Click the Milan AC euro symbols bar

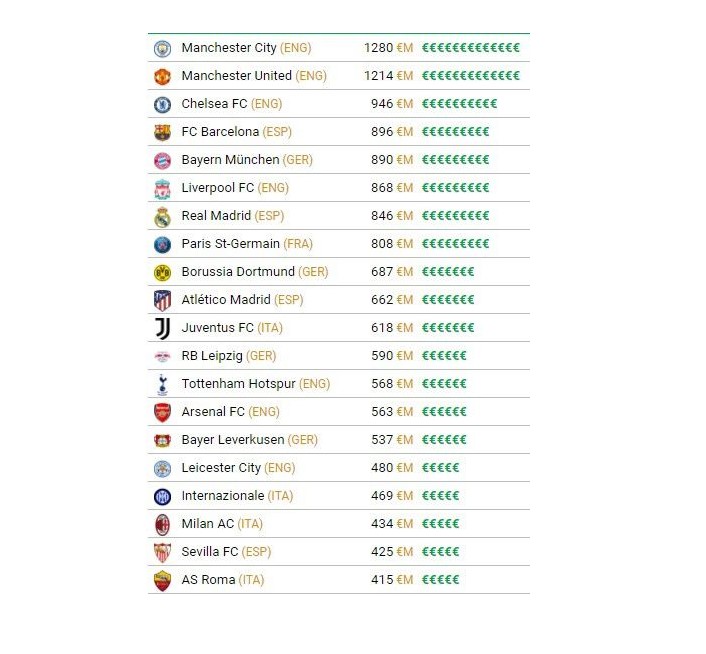point(441,524)
